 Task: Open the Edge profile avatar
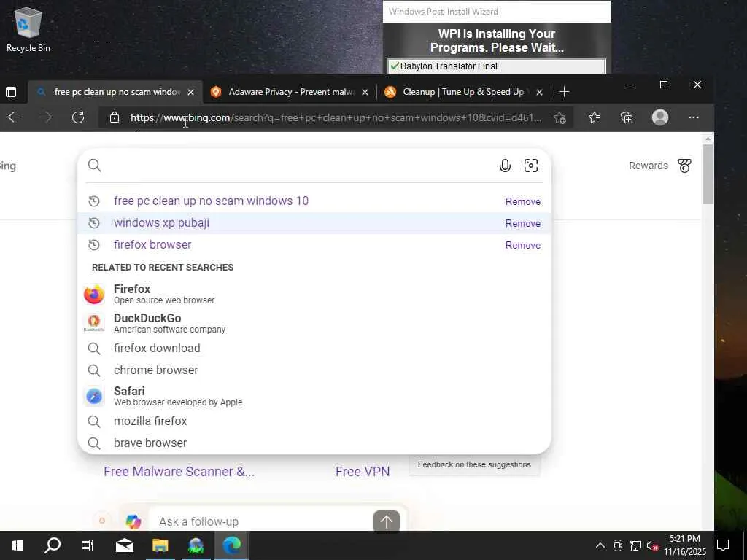tap(659, 117)
